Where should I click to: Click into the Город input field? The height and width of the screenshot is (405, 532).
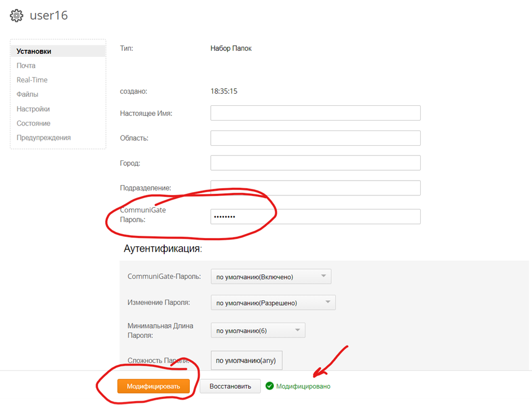pyautogui.click(x=315, y=163)
